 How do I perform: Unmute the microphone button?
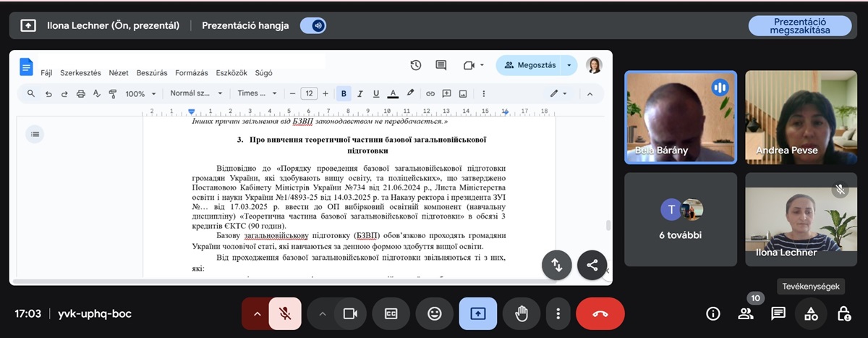click(285, 313)
